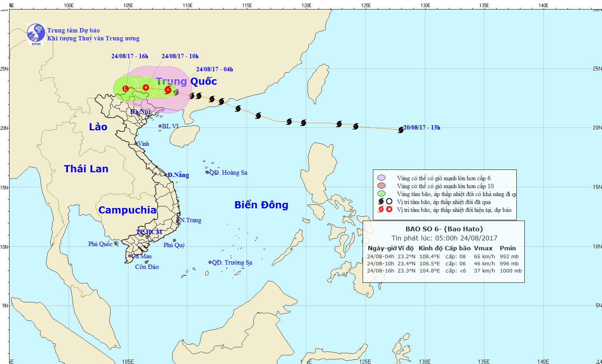The image size is (602, 364).
Task: Select the red forecast circle for 24/08/17 - 10h
Action: 146,88
